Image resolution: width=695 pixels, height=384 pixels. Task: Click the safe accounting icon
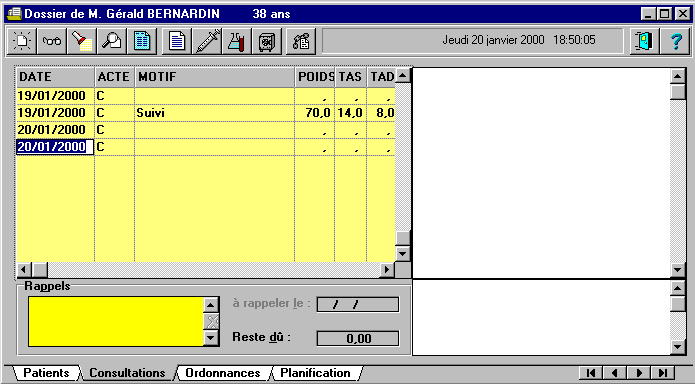point(267,41)
